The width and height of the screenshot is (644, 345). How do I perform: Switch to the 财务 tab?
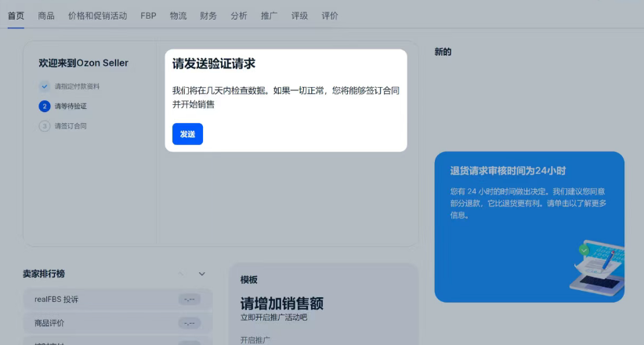coord(208,16)
